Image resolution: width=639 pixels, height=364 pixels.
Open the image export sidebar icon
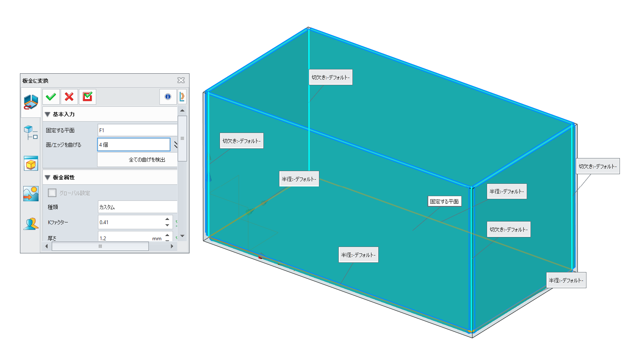(x=31, y=194)
